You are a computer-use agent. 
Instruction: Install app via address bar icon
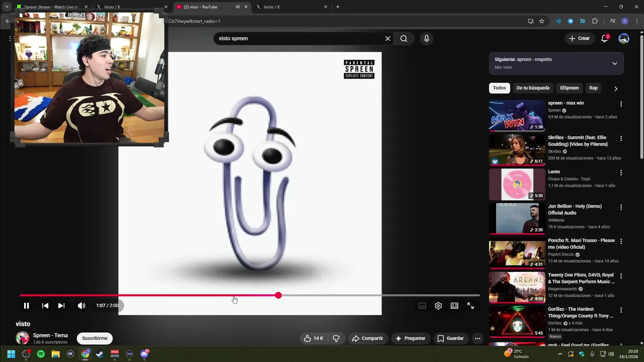[x=531, y=21]
